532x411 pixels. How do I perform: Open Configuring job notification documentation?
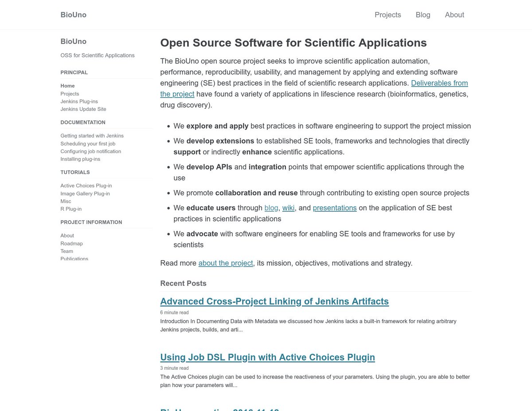coord(91,151)
